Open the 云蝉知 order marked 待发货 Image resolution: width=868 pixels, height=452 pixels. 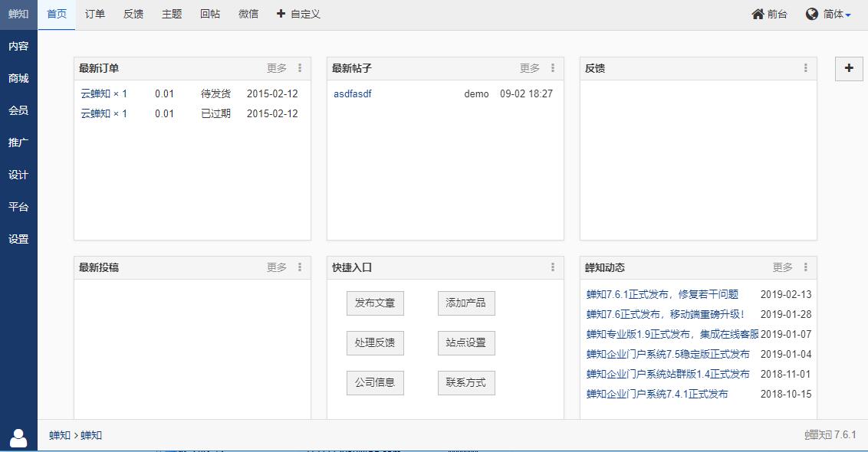click(x=104, y=93)
